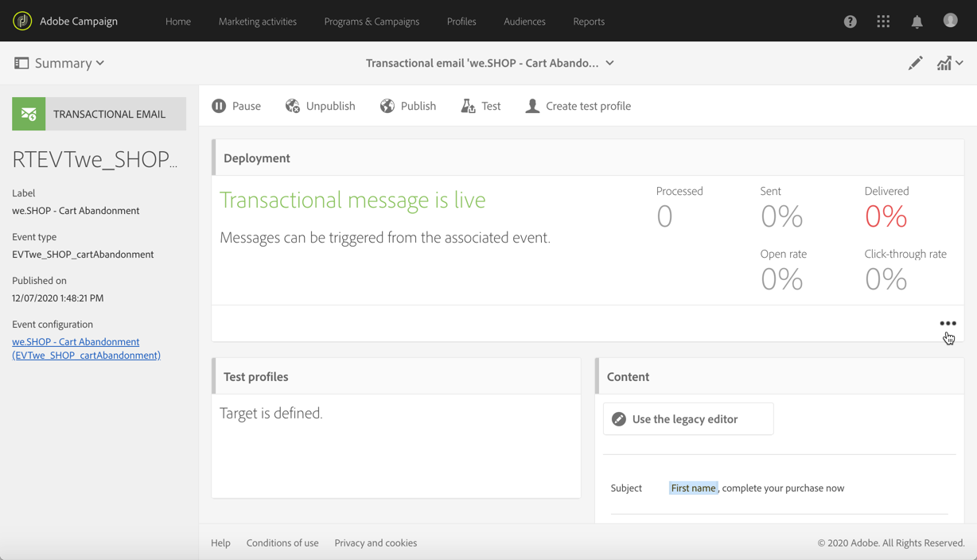Click the Test profiles panel header
This screenshot has height=560, width=977.
pyautogui.click(x=396, y=376)
